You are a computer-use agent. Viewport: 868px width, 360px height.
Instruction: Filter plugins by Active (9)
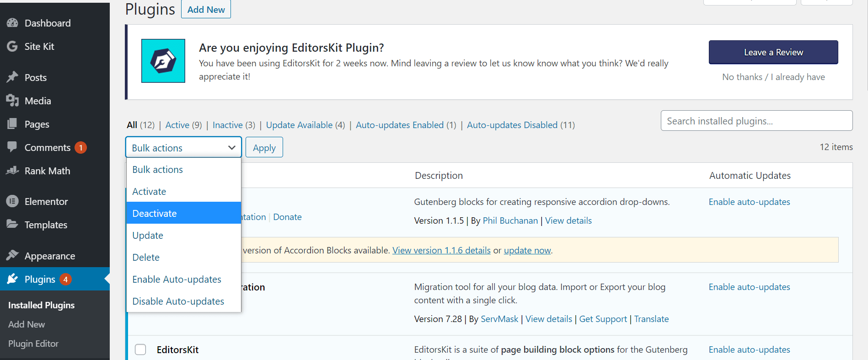pyautogui.click(x=183, y=125)
